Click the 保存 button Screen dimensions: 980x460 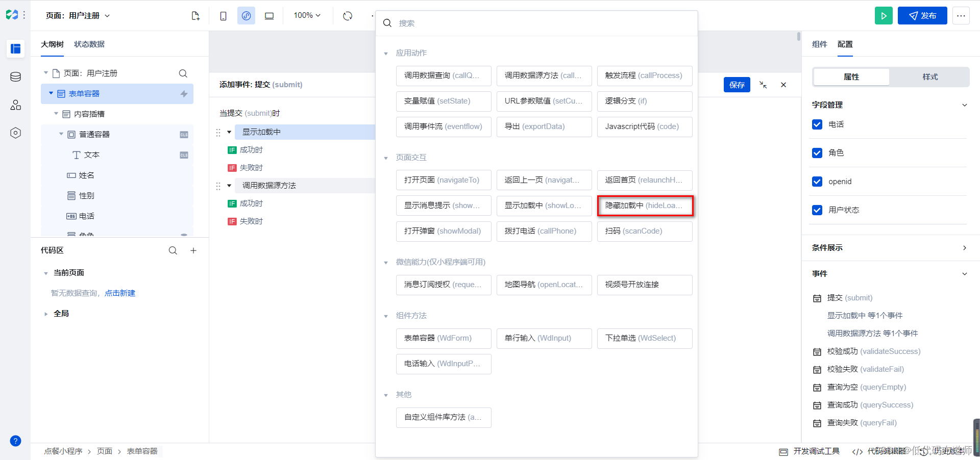pos(737,85)
